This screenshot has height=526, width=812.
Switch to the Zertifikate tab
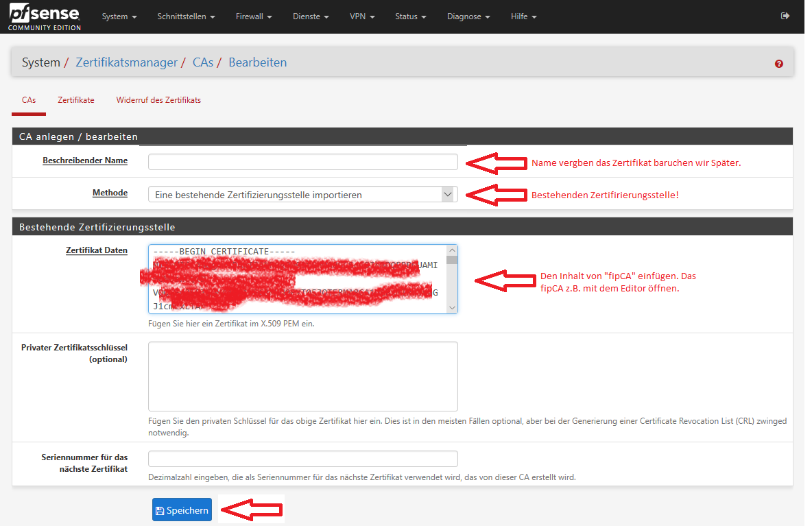[x=75, y=100]
